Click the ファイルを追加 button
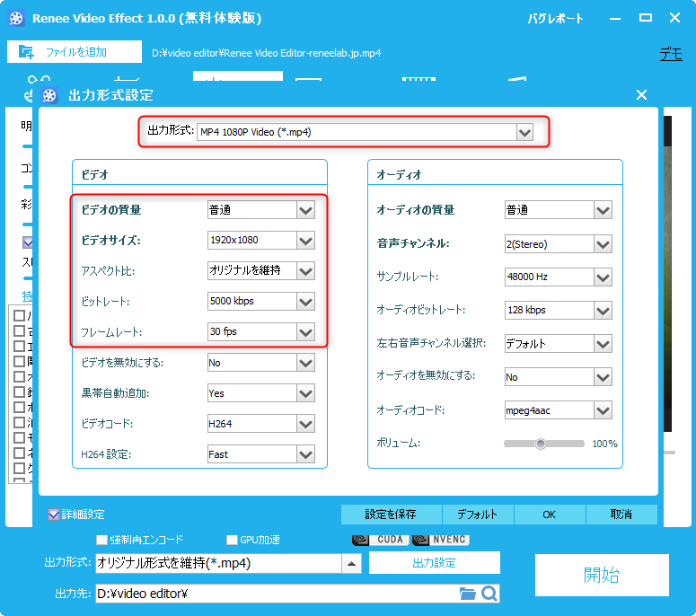This screenshot has width=696, height=616. tap(75, 52)
